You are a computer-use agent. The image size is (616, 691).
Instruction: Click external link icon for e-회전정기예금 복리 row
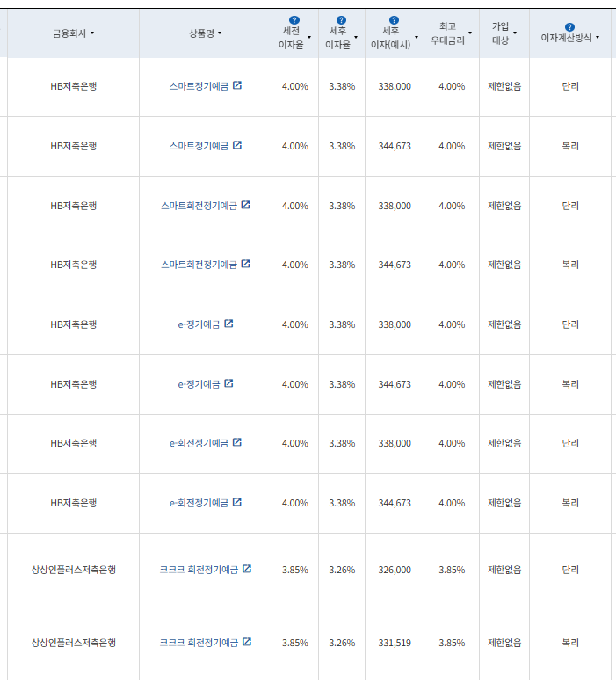[x=237, y=502]
